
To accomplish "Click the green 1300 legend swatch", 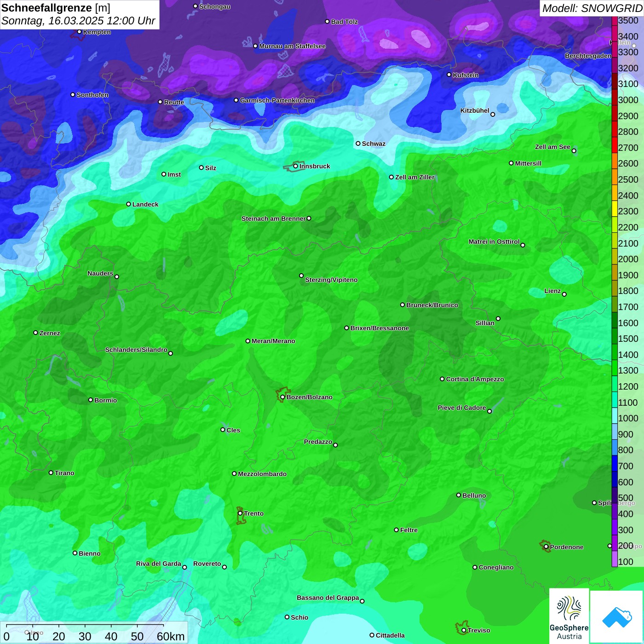I will 615,368.
